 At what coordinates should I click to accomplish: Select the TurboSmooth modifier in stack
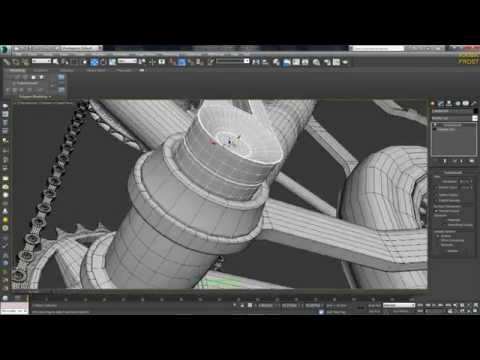[x=453, y=125]
